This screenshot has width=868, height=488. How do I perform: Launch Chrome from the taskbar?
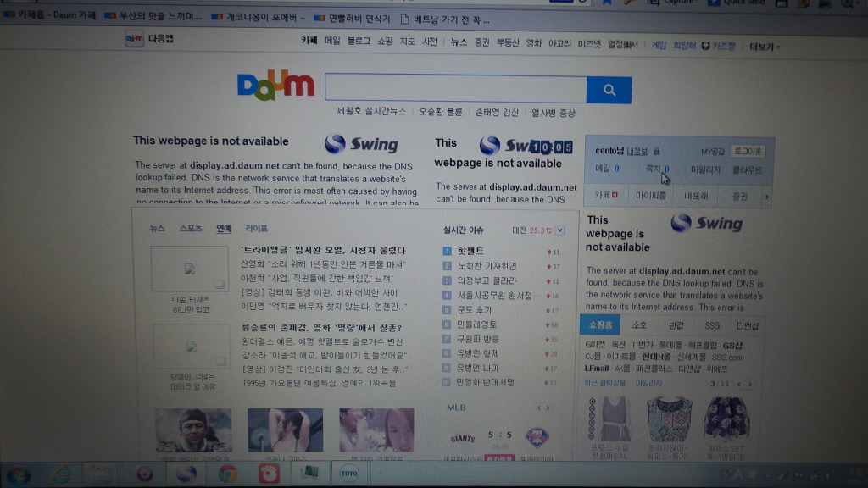click(227, 474)
